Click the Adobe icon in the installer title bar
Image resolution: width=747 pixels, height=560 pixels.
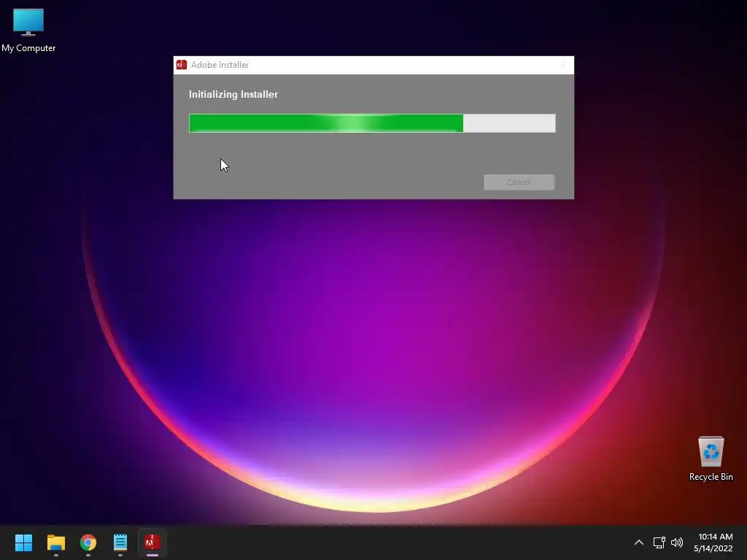click(182, 65)
